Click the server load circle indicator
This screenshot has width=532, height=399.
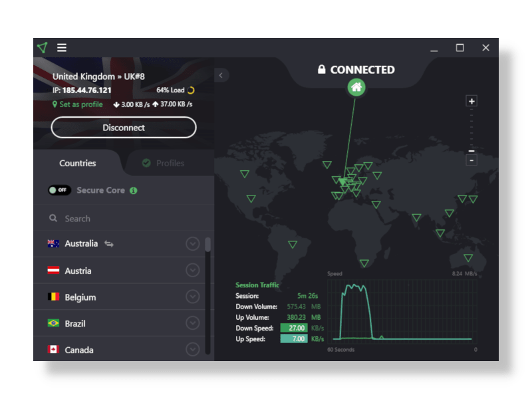point(191,90)
